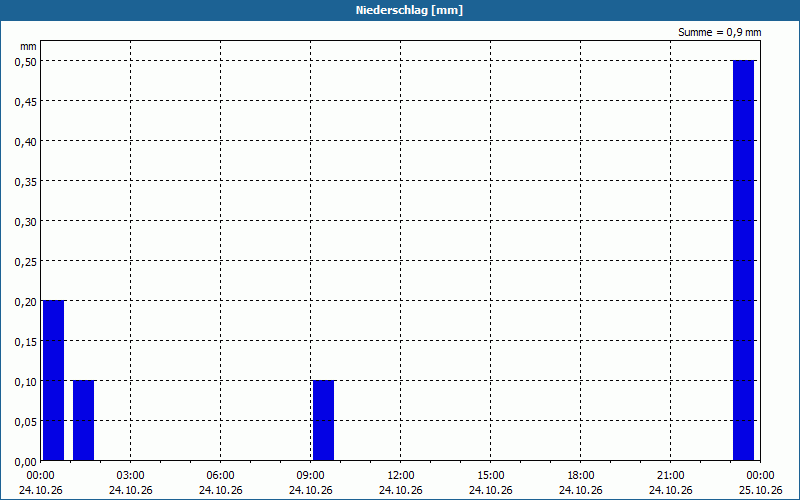Click the 18:00 time label
This screenshot has width=800, height=500.
tap(581, 476)
